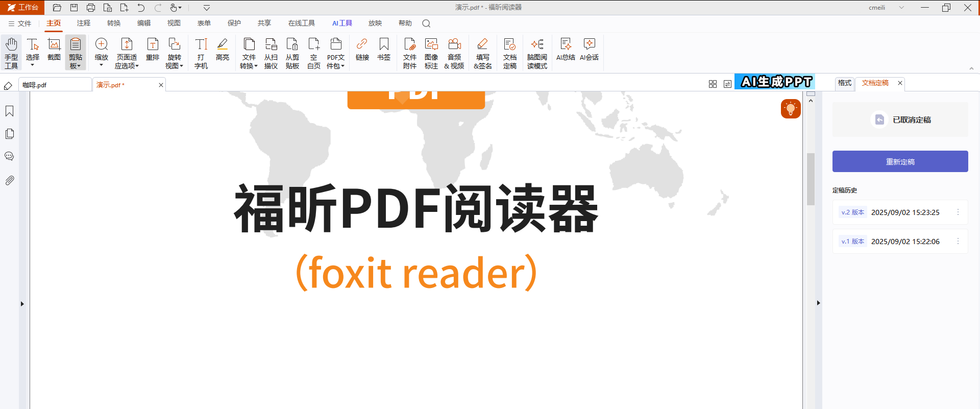980x409 pixels.
Task: Collapse the ribbon with the chevron
Action: [971, 68]
